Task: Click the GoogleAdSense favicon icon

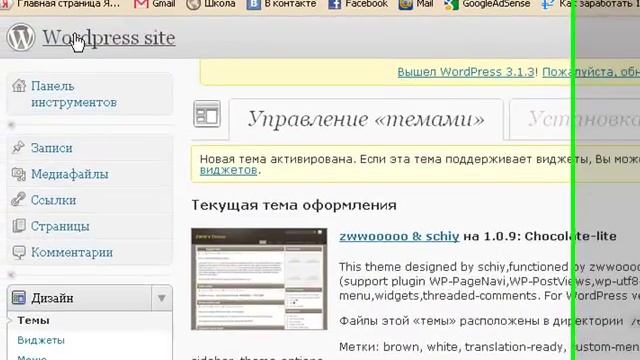Action: [451, 4]
